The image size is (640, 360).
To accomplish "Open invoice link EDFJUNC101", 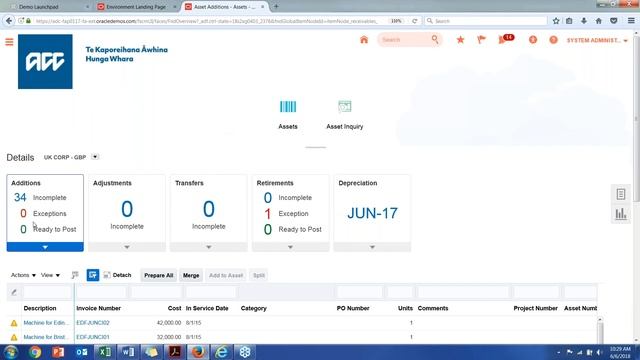I will tap(93, 337).
